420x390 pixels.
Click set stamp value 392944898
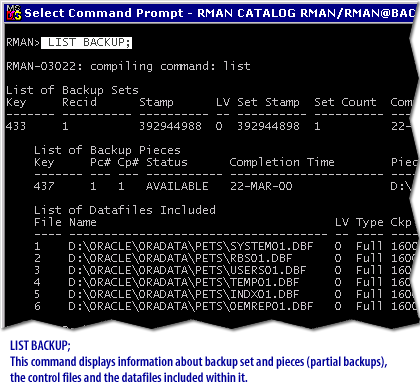pyautogui.click(x=268, y=126)
